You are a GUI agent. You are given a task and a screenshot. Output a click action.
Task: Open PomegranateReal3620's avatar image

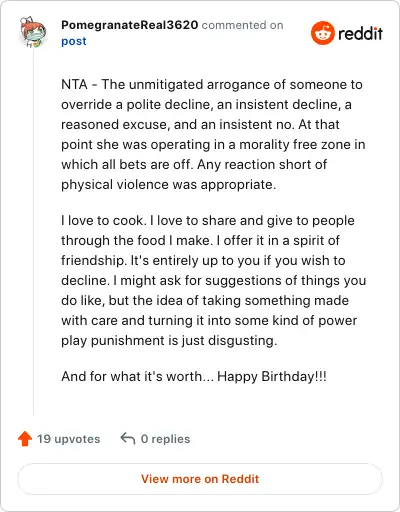[33, 32]
